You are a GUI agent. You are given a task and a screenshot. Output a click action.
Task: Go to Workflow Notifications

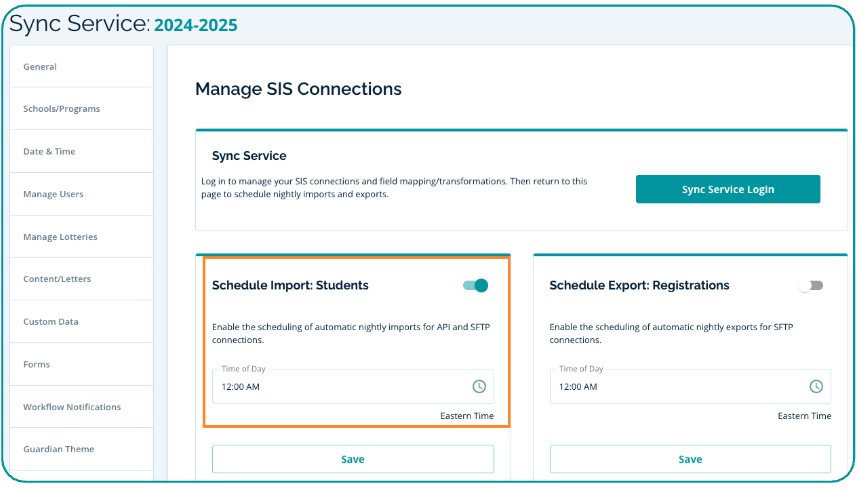click(x=72, y=407)
